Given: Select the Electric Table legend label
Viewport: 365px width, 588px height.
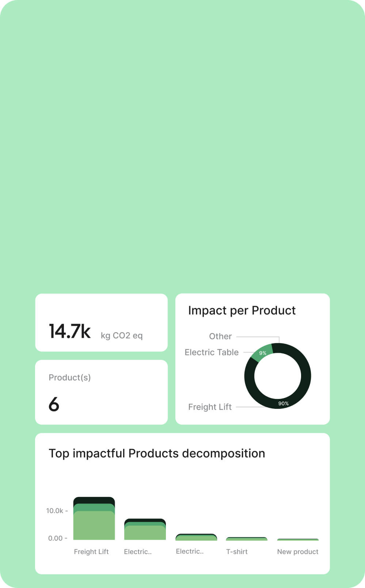Looking at the screenshot, I should (212, 352).
